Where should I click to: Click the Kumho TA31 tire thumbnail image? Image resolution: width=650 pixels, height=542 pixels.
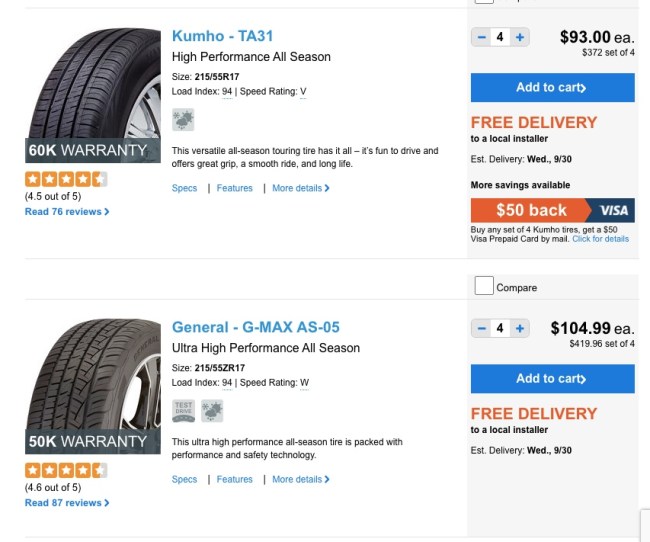[93, 95]
